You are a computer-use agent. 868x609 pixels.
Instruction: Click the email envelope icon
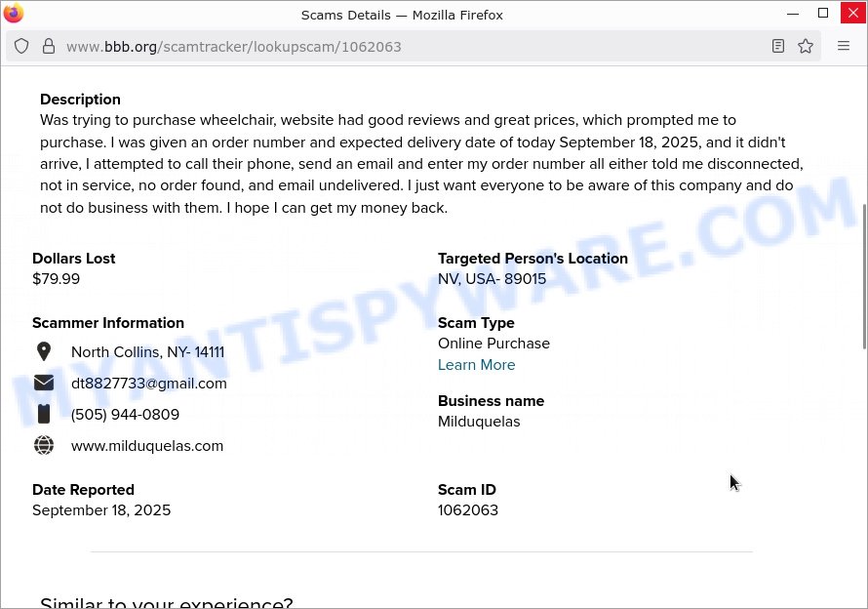pos(44,383)
